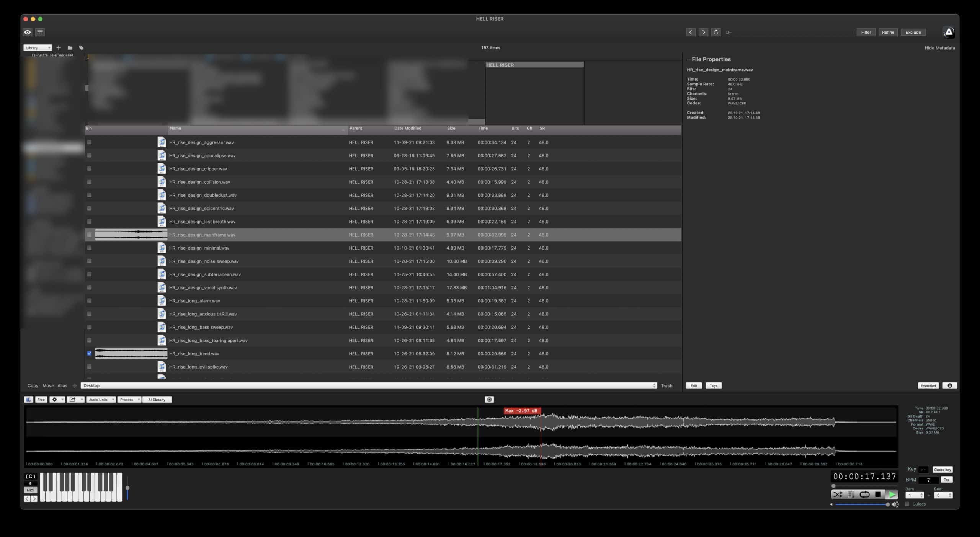
Task: Shift keyboard octave down with left arrow
Action: coord(27,499)
